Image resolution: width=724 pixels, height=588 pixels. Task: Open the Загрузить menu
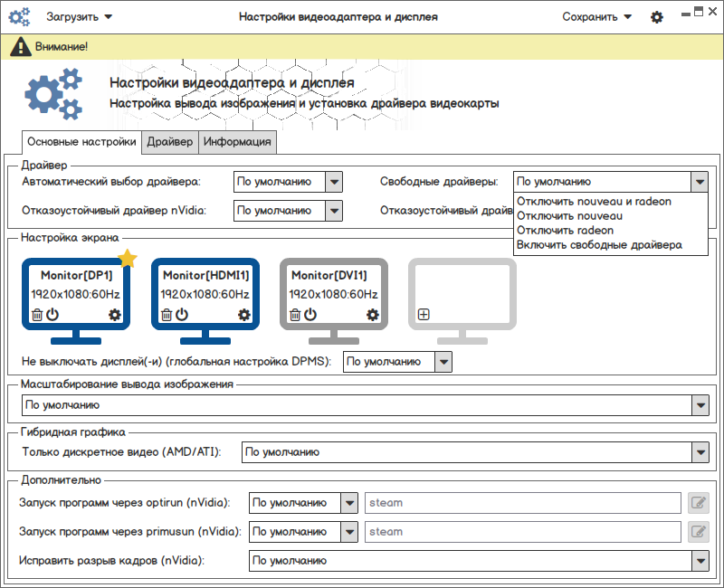[x=79, y=17]
